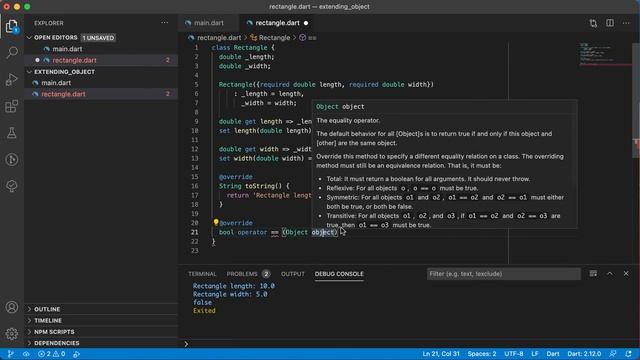
Task: Click 'Rectangle length: 10.0' console line
Action: [234, 286]
